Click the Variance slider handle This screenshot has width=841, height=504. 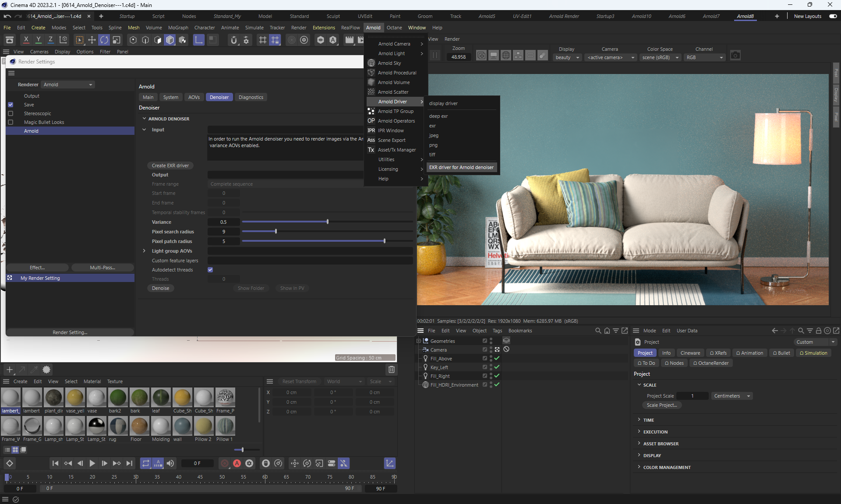point(328,222)
